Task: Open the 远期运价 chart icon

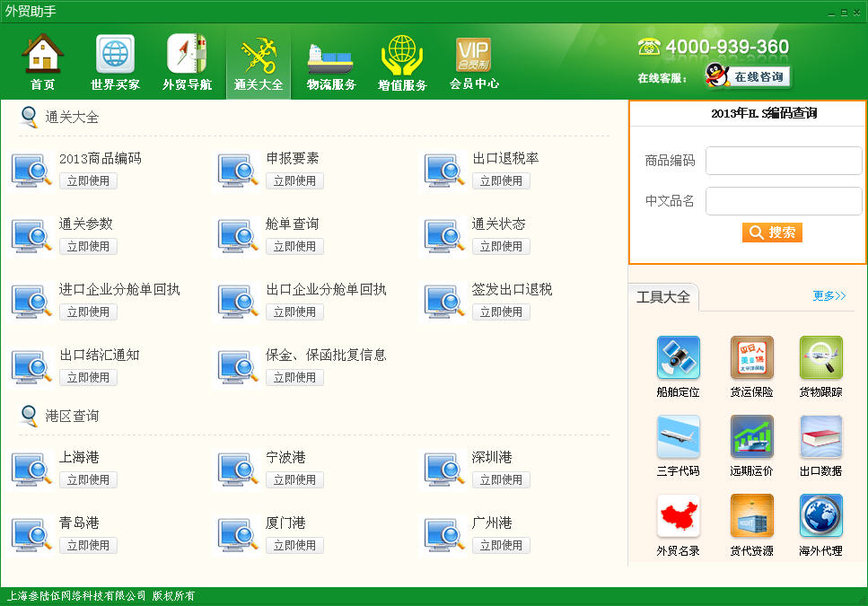Action: (x=751, y=436)
